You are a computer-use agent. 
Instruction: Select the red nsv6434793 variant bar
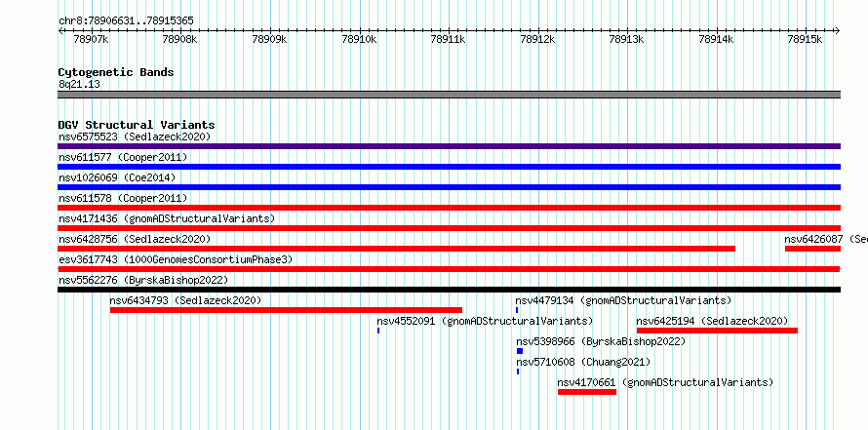pyautogui.click(x=286, y=310)
